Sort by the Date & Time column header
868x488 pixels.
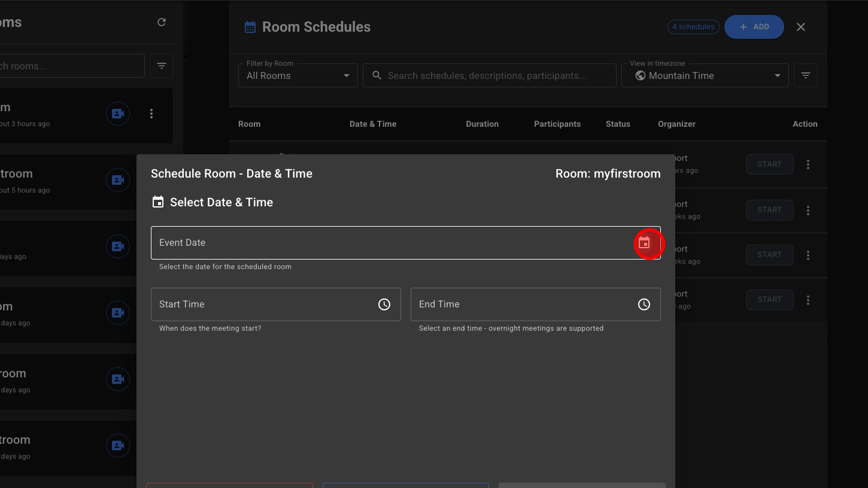(x=372, y=124)
